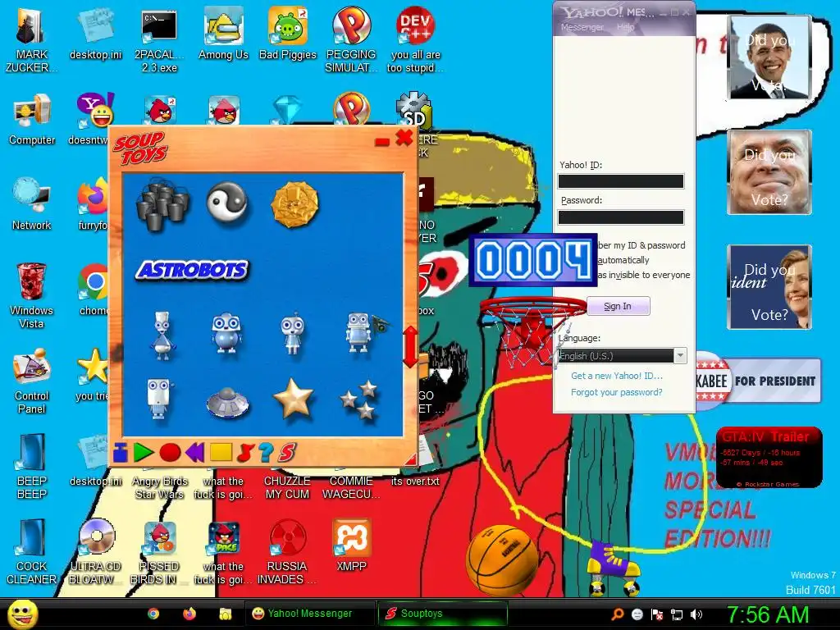This screenshot has height=630, width=840.
Task: Follow the 'Get a new Yahoo! ID...' link
Action: coord(617,376)
